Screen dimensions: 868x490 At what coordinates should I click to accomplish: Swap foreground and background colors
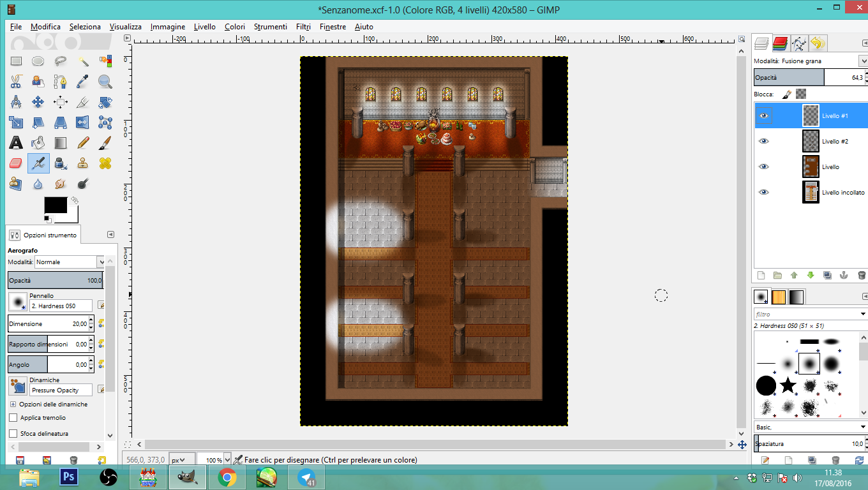[x=75, y=200]
